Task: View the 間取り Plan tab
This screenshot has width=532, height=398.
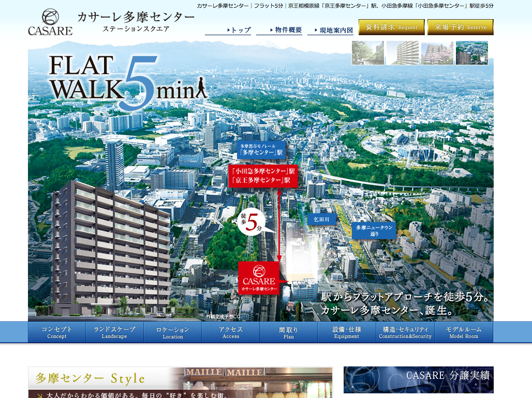Action: [289, 332]
